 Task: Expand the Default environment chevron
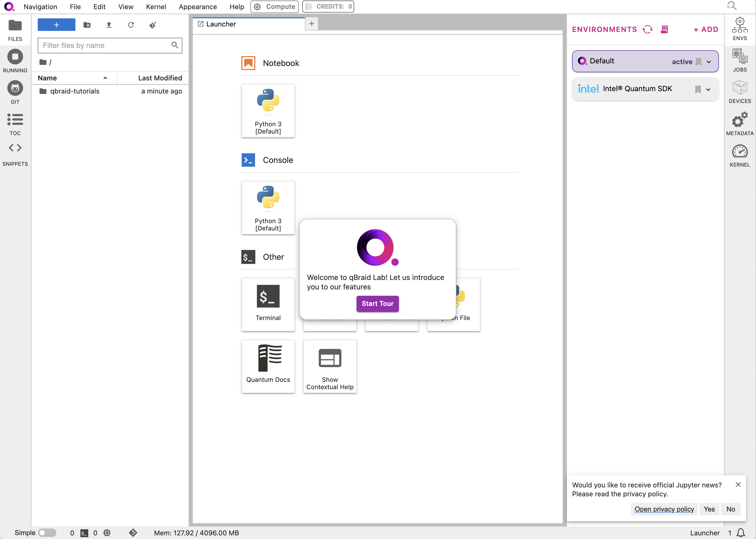709,62
